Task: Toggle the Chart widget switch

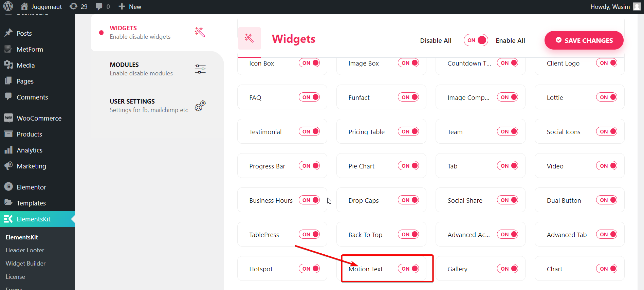Action: [x=607, y=269]
